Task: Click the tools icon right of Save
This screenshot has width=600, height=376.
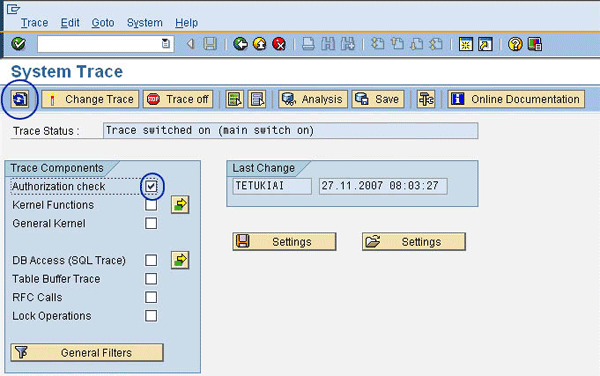Action: coord(426,99)
